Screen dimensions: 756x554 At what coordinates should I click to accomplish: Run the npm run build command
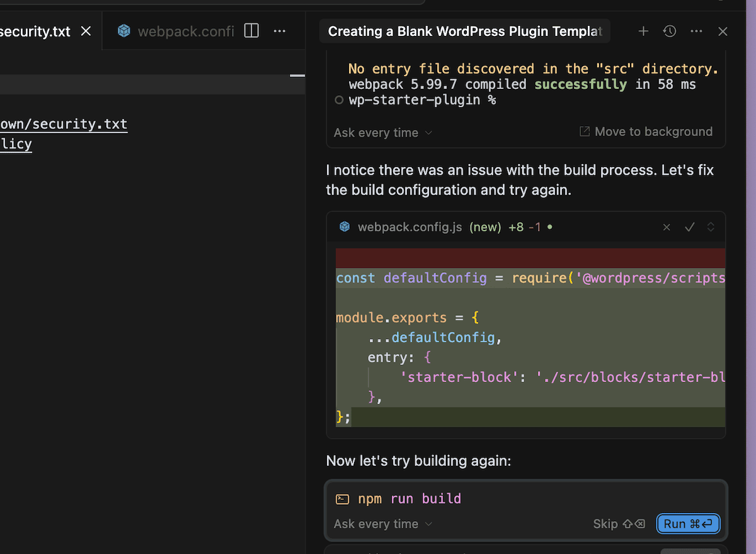pyautogui.click(x=688, y=524)
